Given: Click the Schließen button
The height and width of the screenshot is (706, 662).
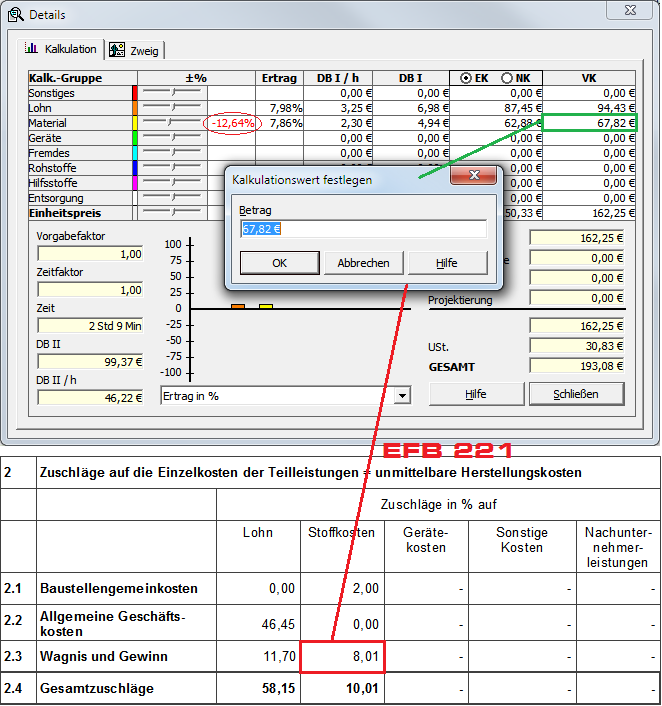Looking at the screenshot, I should point(575,394).
